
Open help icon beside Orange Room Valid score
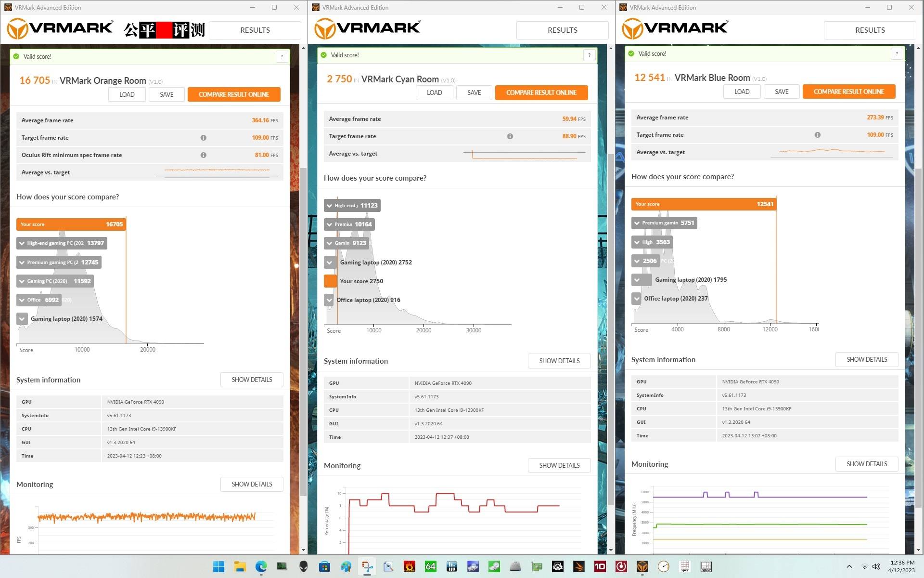pyautogui.click(x=282, y=57)
